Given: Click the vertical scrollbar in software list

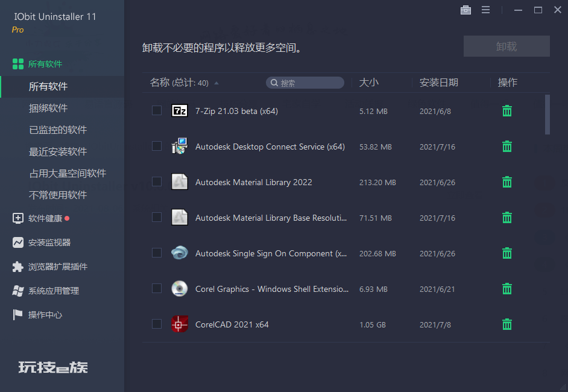Looking at the screenshot, I should coord(547,115).
